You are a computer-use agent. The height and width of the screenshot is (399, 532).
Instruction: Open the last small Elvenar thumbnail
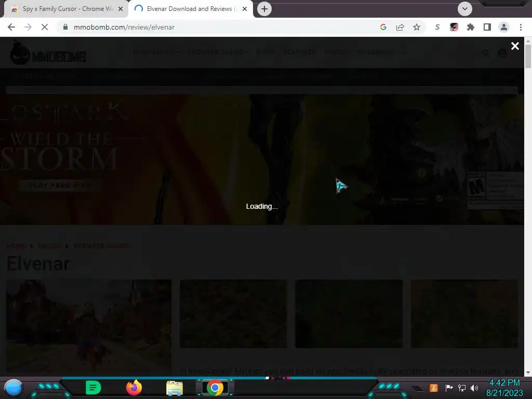464,314
